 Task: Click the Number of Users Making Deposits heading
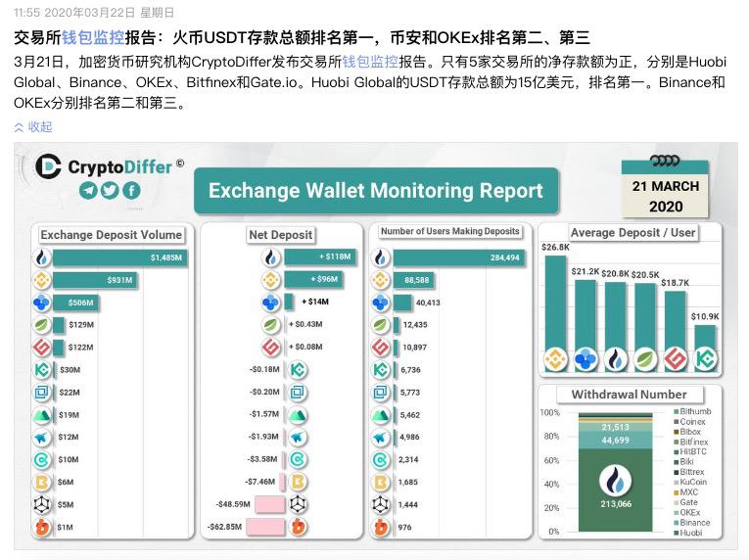pyautogui.click(x=450, y=231)
